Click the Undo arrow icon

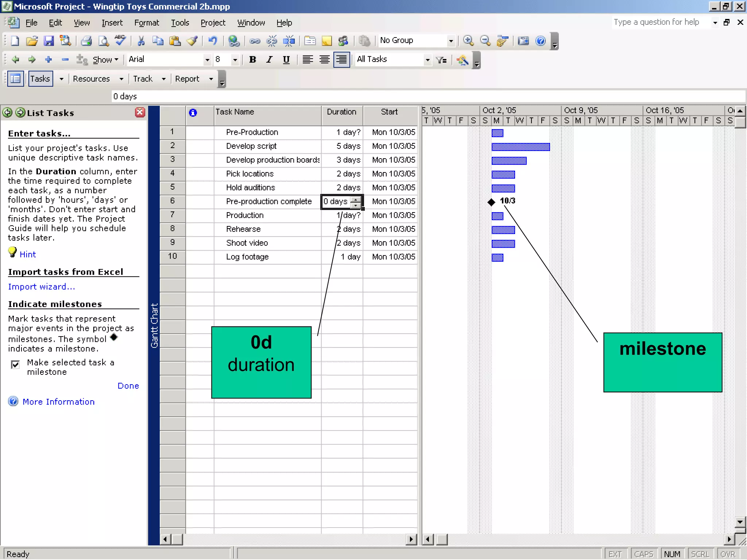coord(213,40)
